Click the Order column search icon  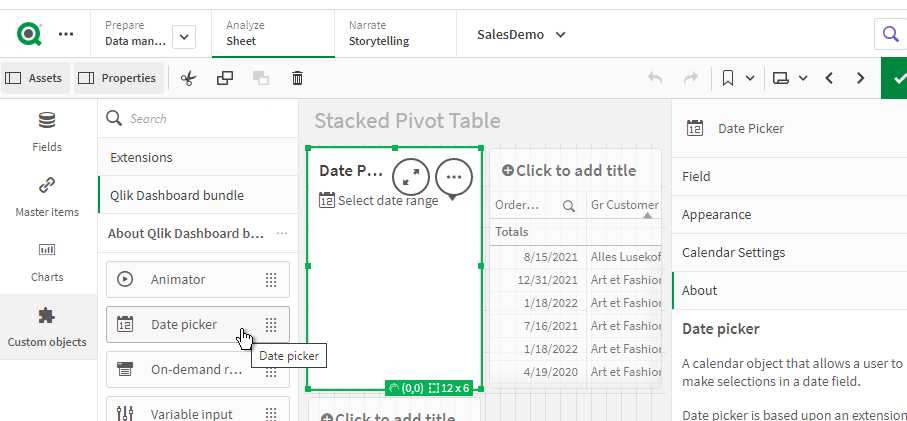click(x=569, y=206)
